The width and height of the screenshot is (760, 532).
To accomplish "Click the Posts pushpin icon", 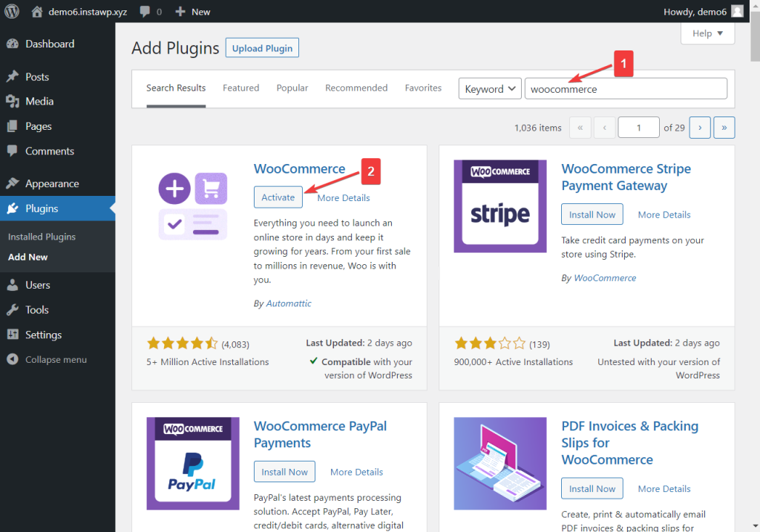I will click(x=13, y=76).
